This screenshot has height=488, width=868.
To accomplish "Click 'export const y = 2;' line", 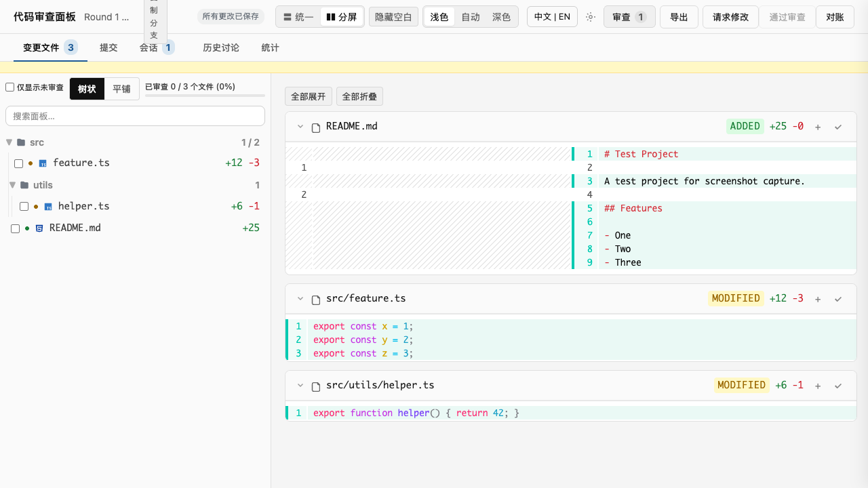I will tap(571, 340).
